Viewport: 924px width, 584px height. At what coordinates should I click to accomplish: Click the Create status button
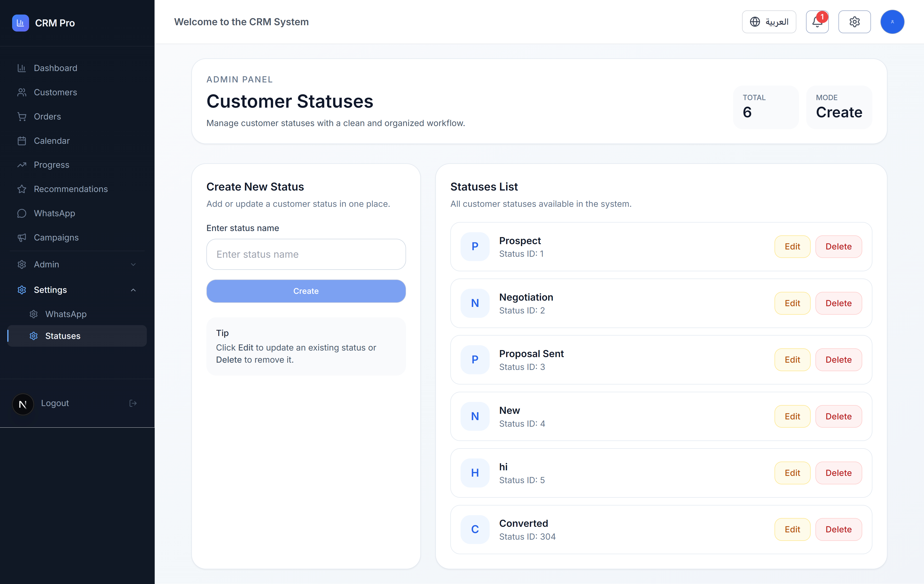[x=306, y=291]
